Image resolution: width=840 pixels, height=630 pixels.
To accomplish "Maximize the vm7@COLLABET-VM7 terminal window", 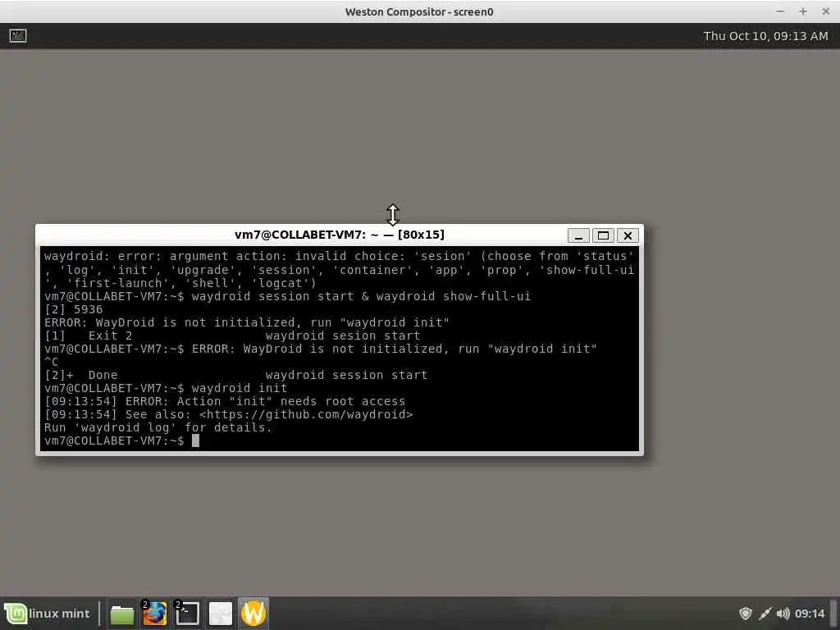I will point(603,235).
